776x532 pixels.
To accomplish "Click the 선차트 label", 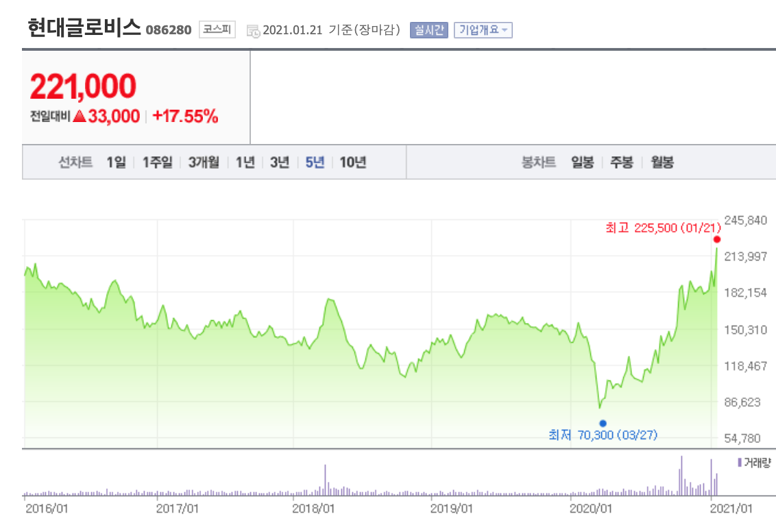I will pos(75,162).
